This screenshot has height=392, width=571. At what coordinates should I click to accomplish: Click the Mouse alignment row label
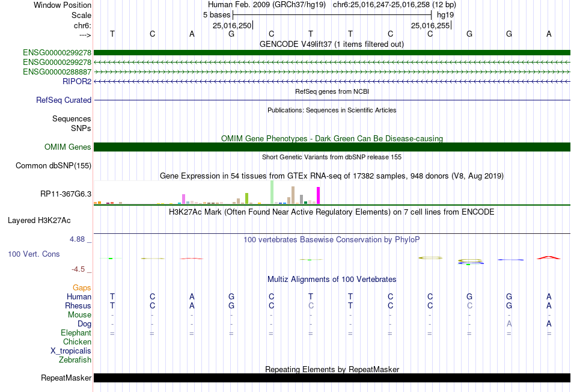tap(80, 315)
